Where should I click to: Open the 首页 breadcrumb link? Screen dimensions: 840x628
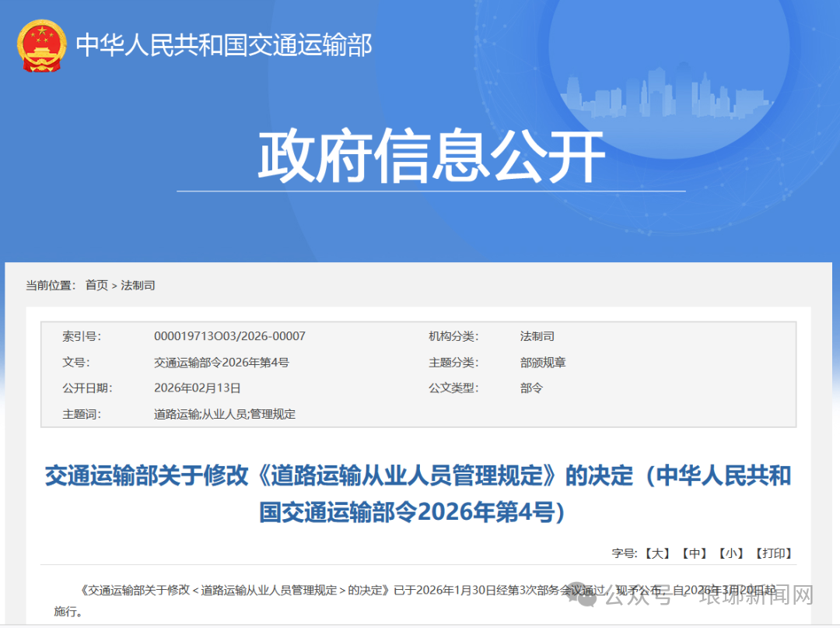[x=96, y=286]
